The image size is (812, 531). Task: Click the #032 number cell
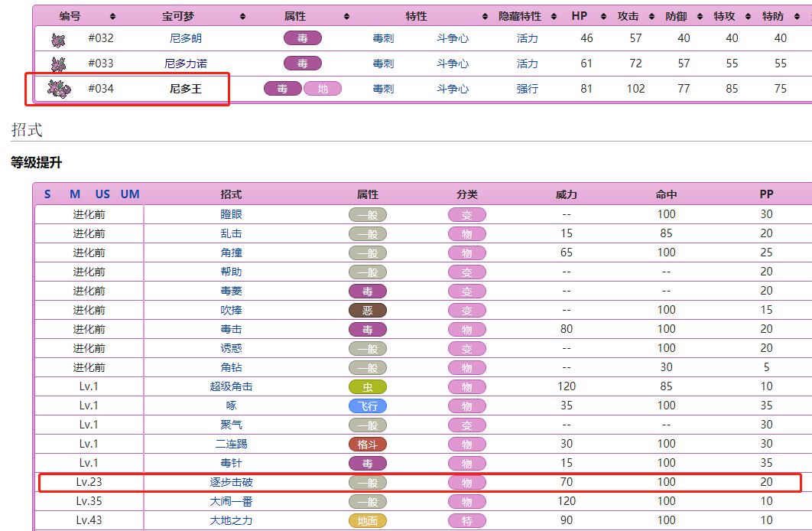click(101, 38)
